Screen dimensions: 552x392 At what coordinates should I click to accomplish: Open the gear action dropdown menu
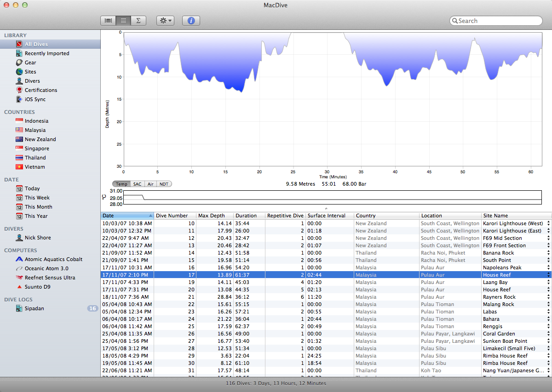(x=165, y=21)
